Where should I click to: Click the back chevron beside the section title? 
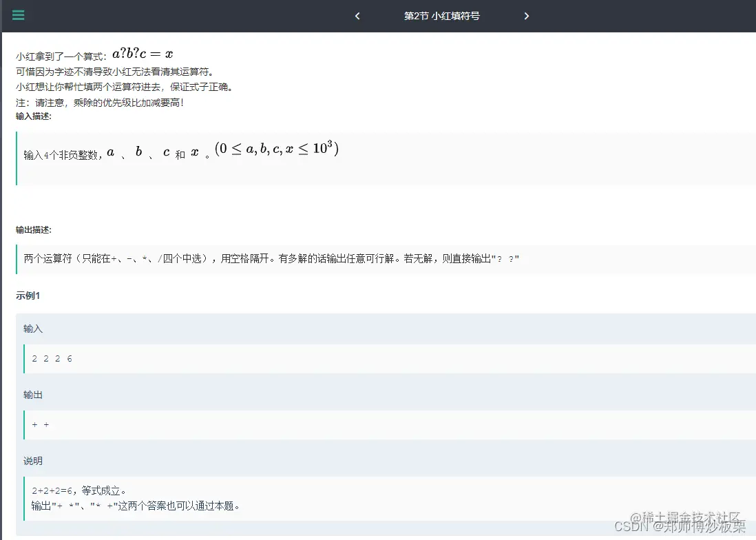point(357,16)
